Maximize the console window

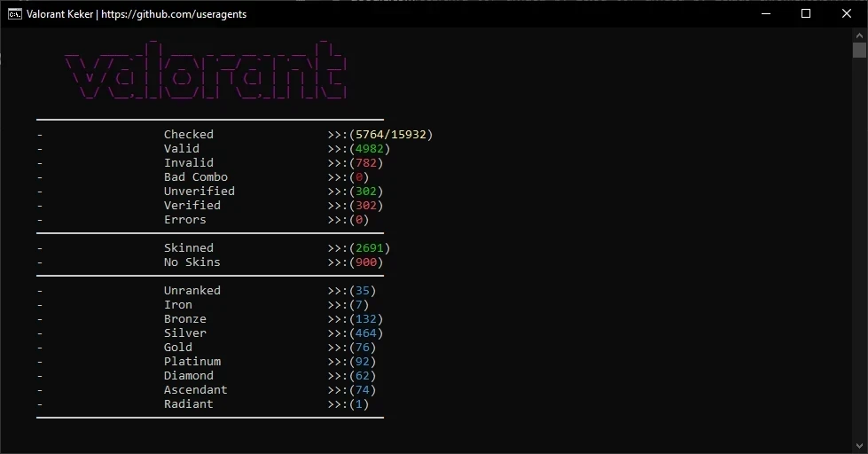806,14
